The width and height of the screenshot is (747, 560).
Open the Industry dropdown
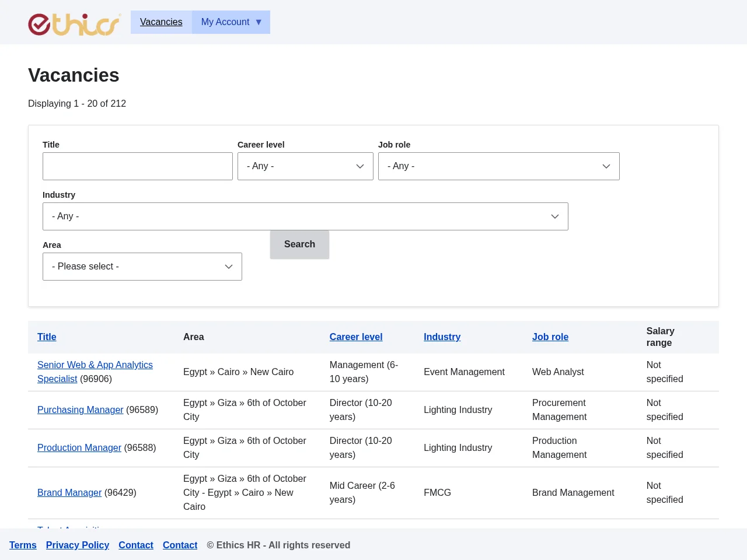click(x=305, y=216)
